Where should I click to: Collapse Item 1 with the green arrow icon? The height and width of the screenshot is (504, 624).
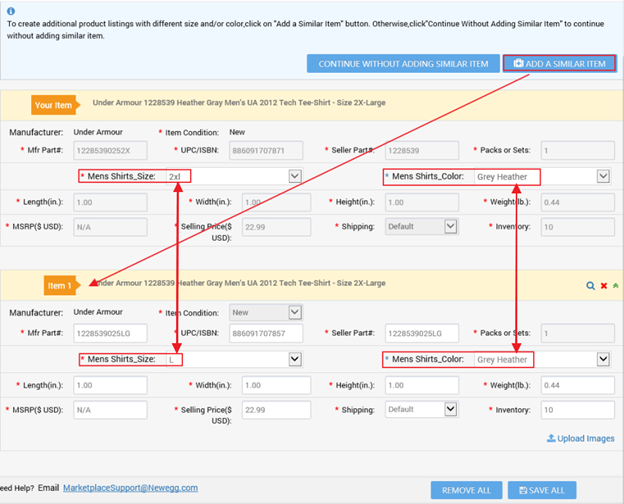pyautogui.click(x=616, y=286)
